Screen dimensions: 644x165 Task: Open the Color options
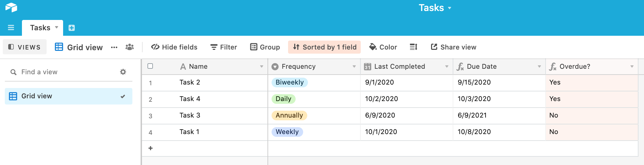[383, 47]
